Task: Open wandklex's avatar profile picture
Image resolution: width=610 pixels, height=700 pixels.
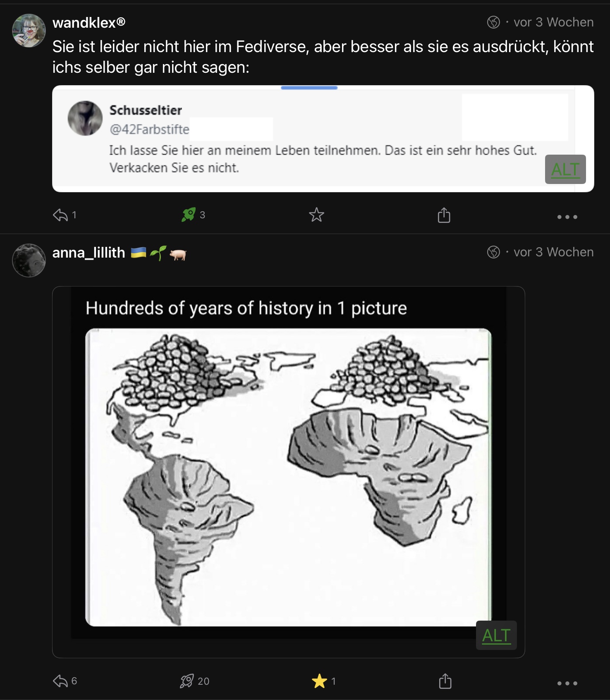Action: click(29, 31)
